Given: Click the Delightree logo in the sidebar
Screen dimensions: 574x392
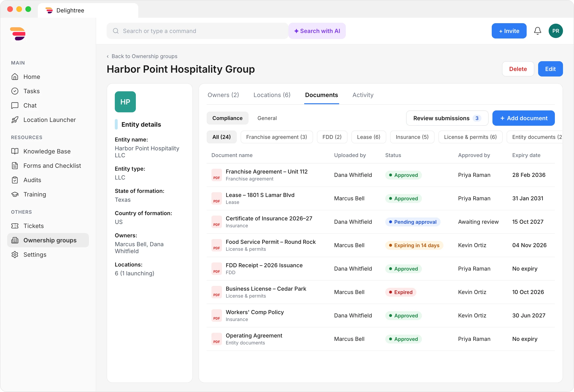Looking at the screenshot, I should [x=18, y=34].
